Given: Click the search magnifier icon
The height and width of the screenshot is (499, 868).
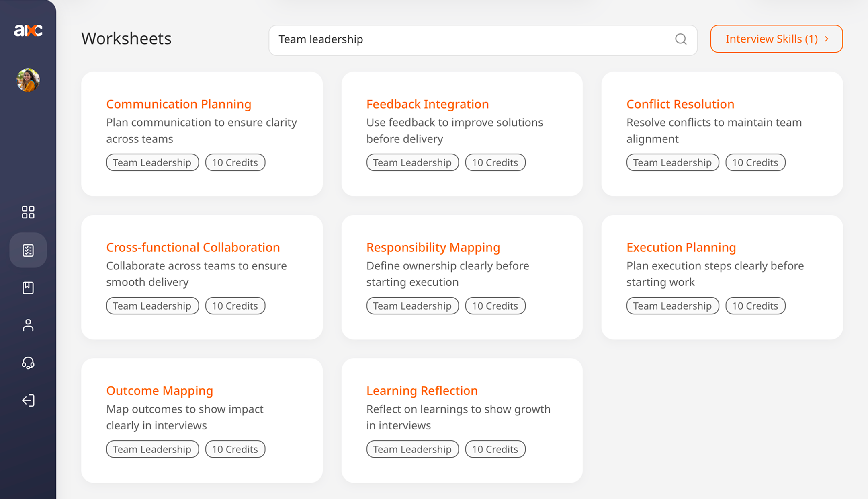Looking at the screenshot, I should coord(680,39).
